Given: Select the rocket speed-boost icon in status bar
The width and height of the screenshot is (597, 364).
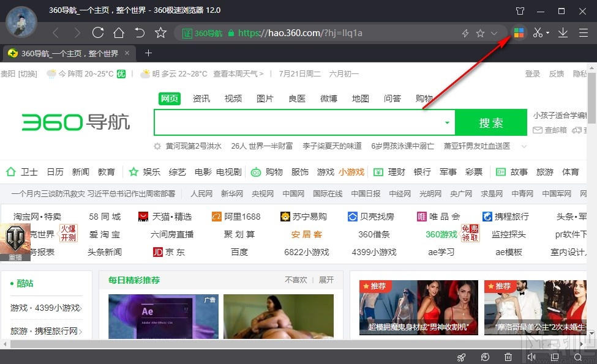Looking at the screenshot, I should click(x=462, y=357).
